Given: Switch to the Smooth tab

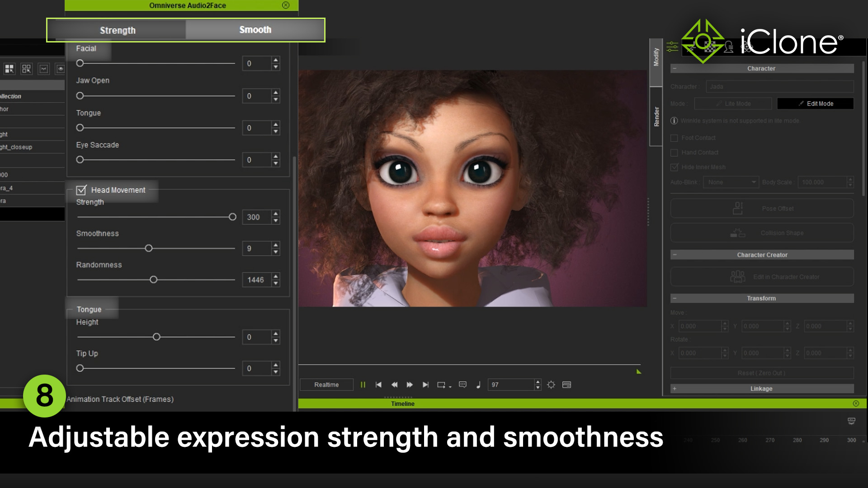Looking at the screenshot, I should [255, 30].
